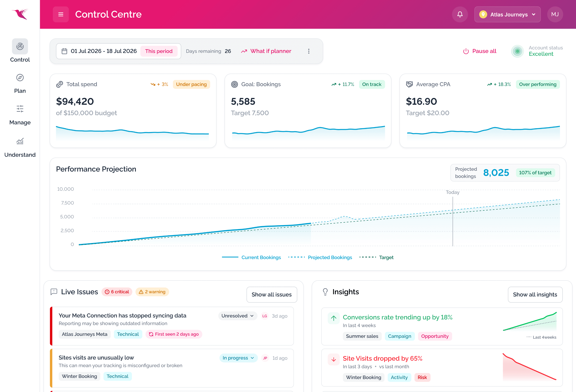Click the Goal: Bookings target icon
Screen dimensions: 576x392
(x=234, y=84)
